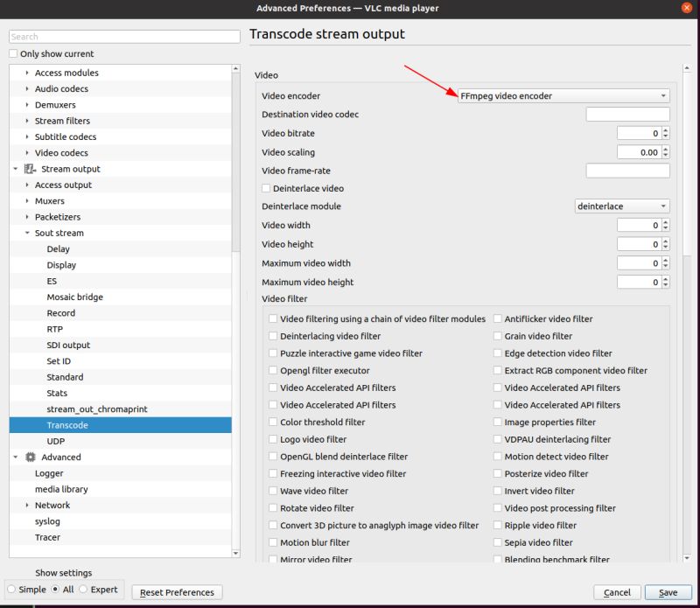Toggle Deinterlace video checkbox
This screenshot has width=700, height=608.
266,188
